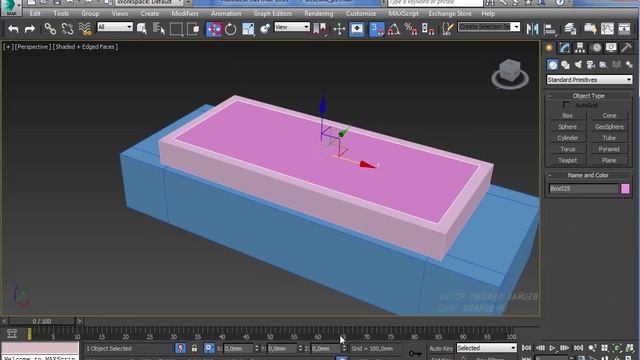This screenshot has width=640, height=360.
Task: Activate the Select and Scale tool
Action: [248, 29]
